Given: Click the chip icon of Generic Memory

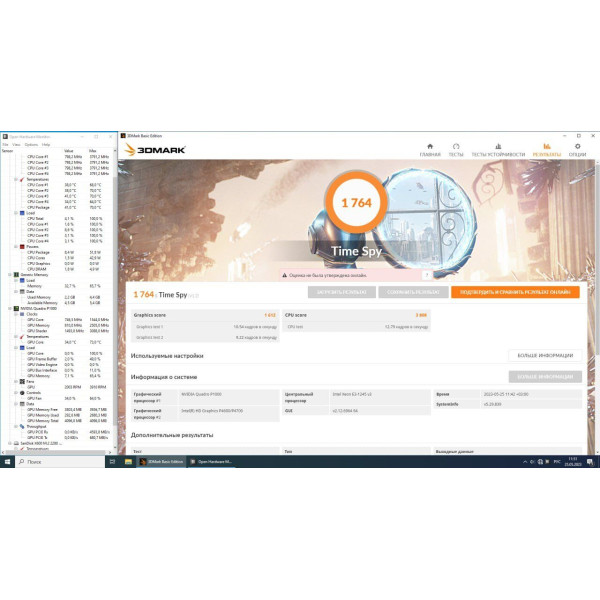Looking at the screenshot, I should [16, 275].
